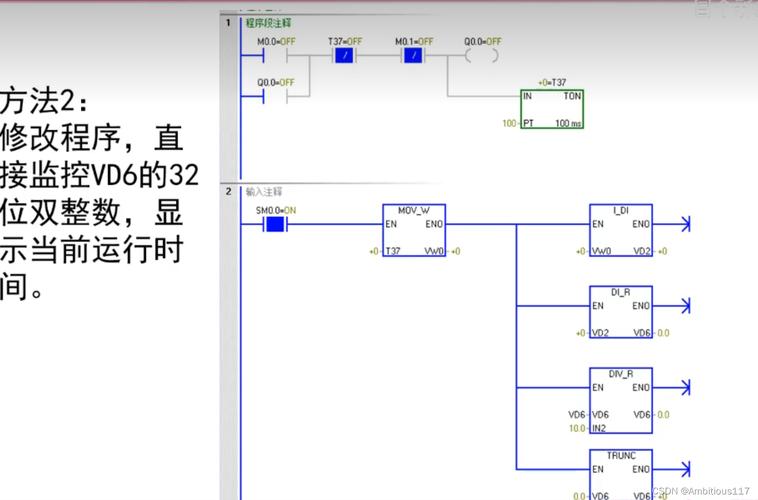Click the VD6 output operand of DI_R
The height and width of the screenshot is (500, 758).
[642, 333]
